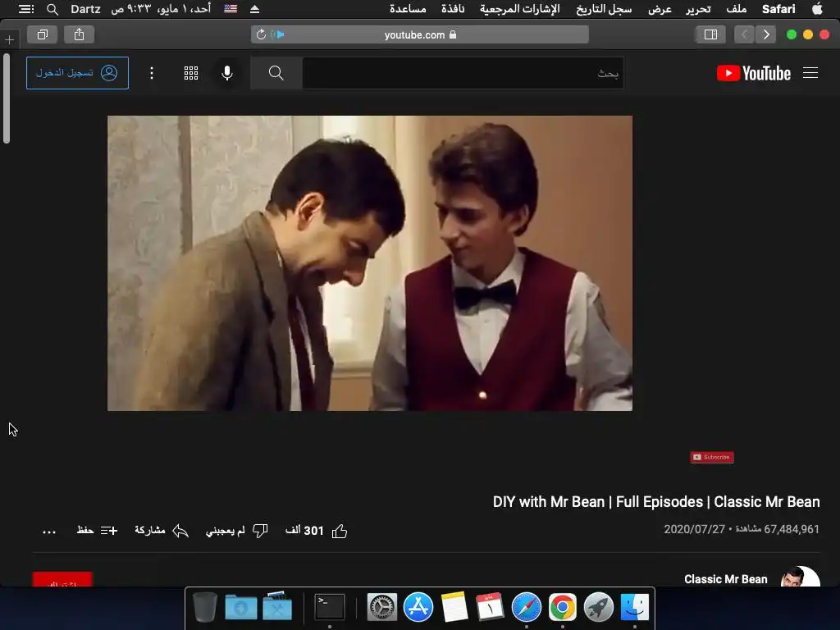Click the eject icon in menu bar
This screenshot has height=630, width=840.
[254, 9]
